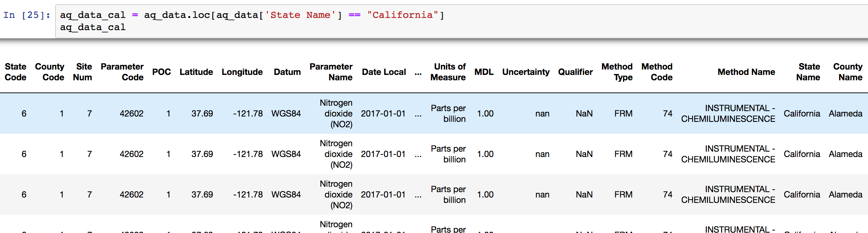
Task: Click the Qualifier column header
Action: click(x=575, y=72)
